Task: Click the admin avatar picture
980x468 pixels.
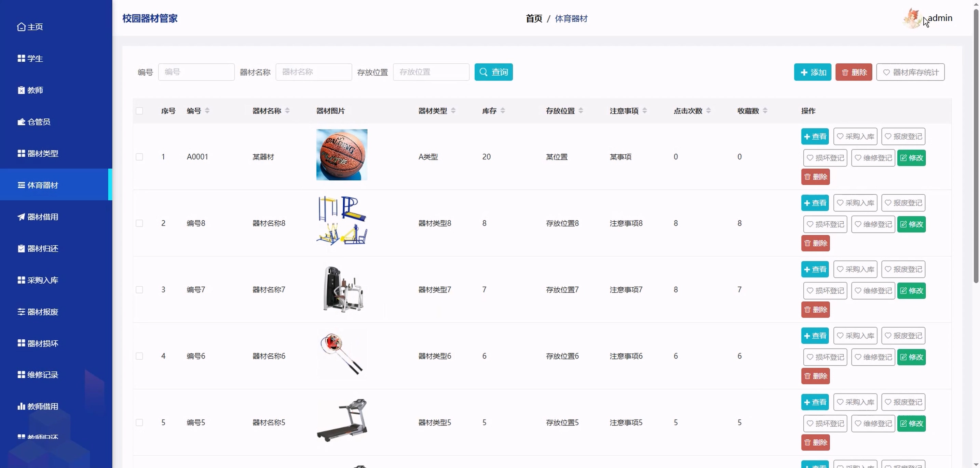Action: tap(912, 18)
